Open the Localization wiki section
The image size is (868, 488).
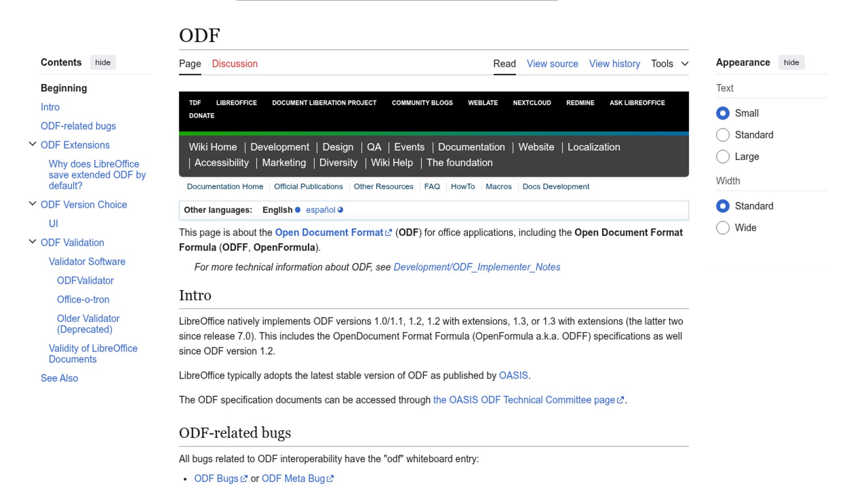(x=594, y=147)
